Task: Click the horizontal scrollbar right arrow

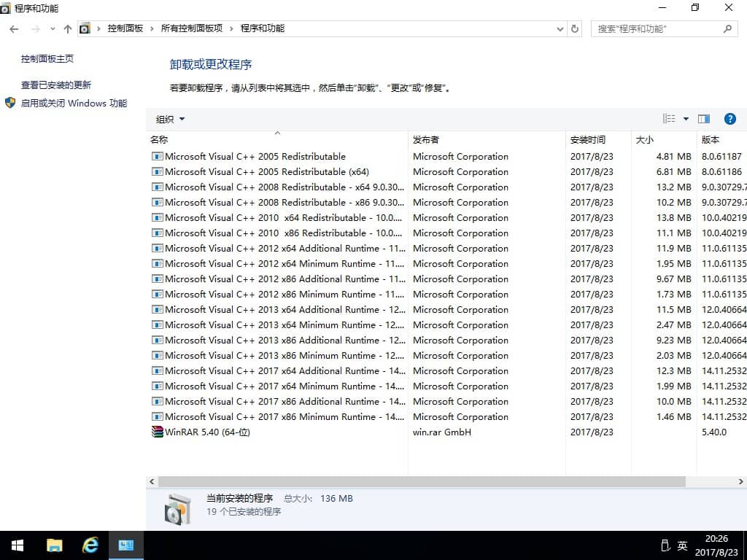Action: 741,482
